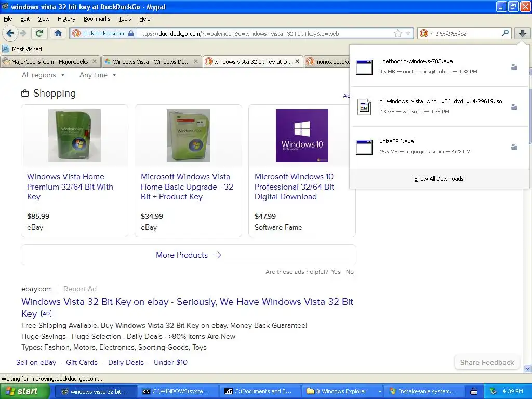The image size is (532, 399).
Task: Click Sell on eBay link
Action: point(36,362)
